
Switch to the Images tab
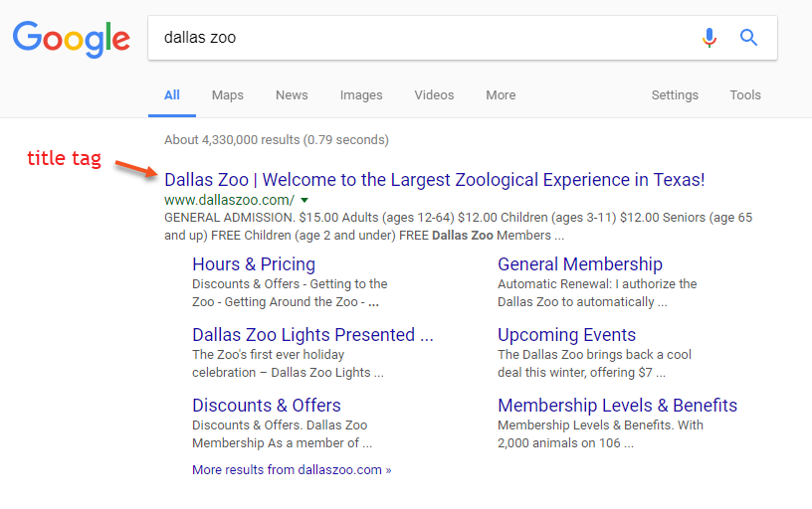[361, 95]
